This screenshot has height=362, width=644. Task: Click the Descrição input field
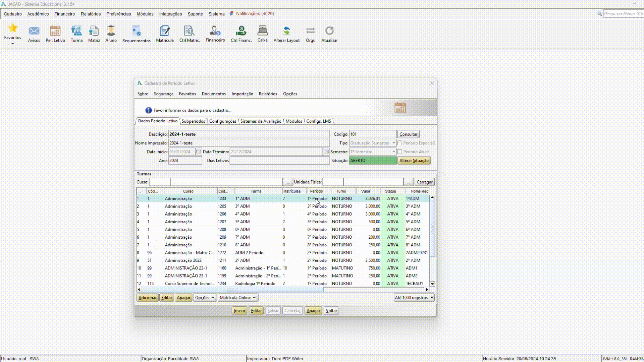tap(249, 134)
